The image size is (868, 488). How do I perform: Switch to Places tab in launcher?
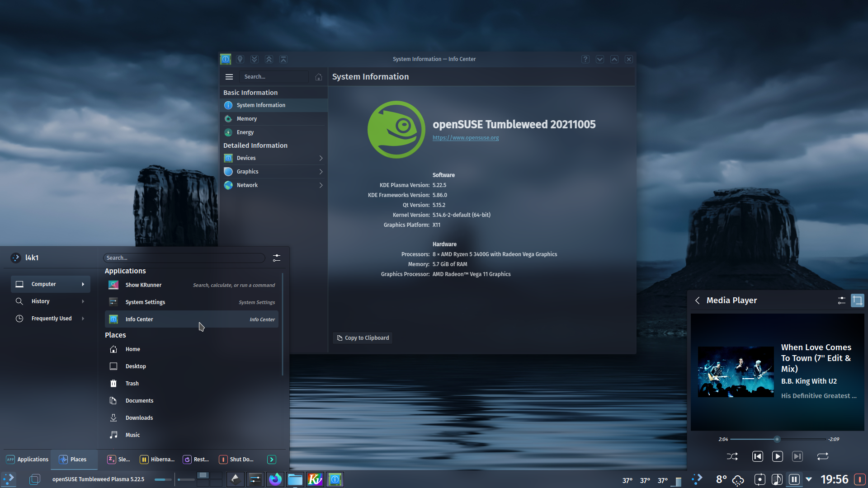(x=74, y=460)
